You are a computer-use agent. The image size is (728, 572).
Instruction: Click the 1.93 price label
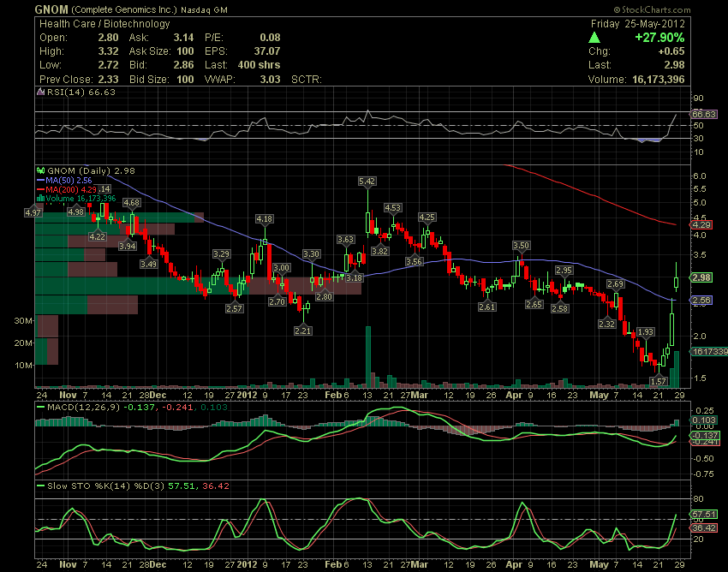tap(646, 331)
